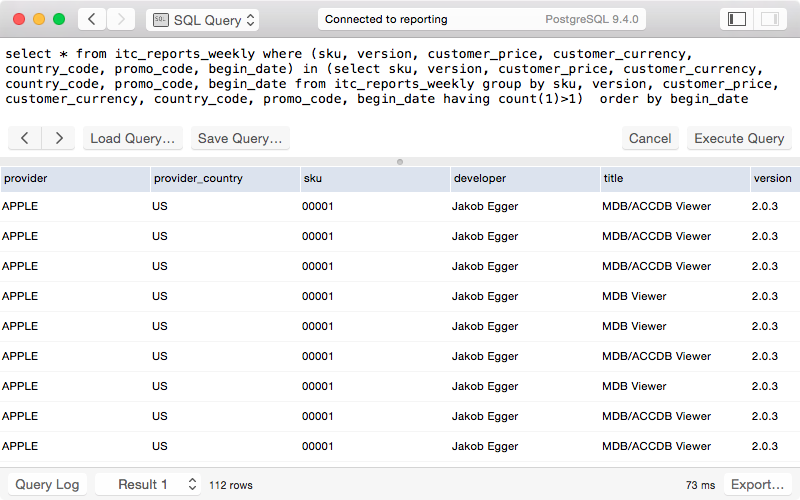This screenshot has height=500, width=800.
Task: Click the Connected to reporting status field
Action: (x=482, y=19)
